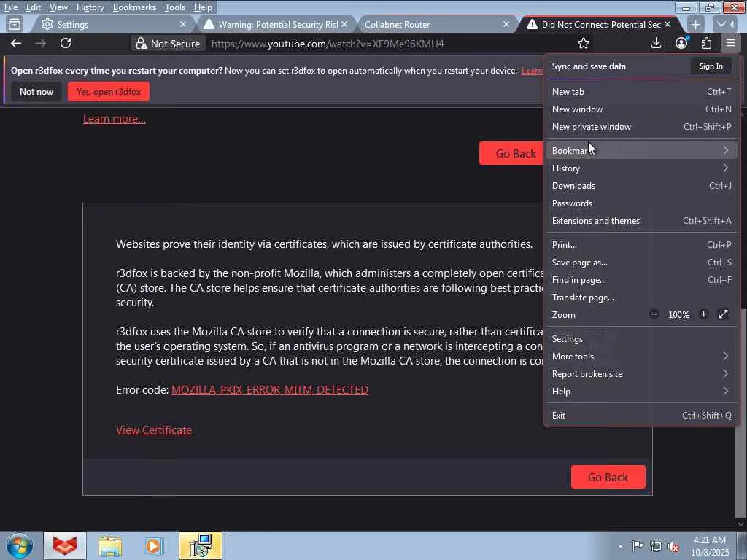Image resolution: width=747 pixels, height=560 pixels.
Task: Open the Windows Start button
Action: [20, 545]
